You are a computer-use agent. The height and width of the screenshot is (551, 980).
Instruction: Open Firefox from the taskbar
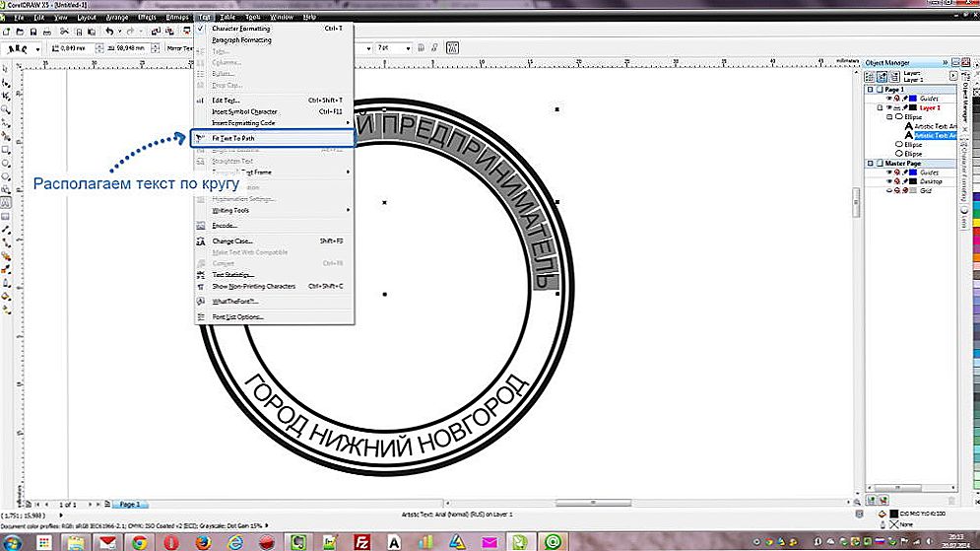tap(203, 541)
